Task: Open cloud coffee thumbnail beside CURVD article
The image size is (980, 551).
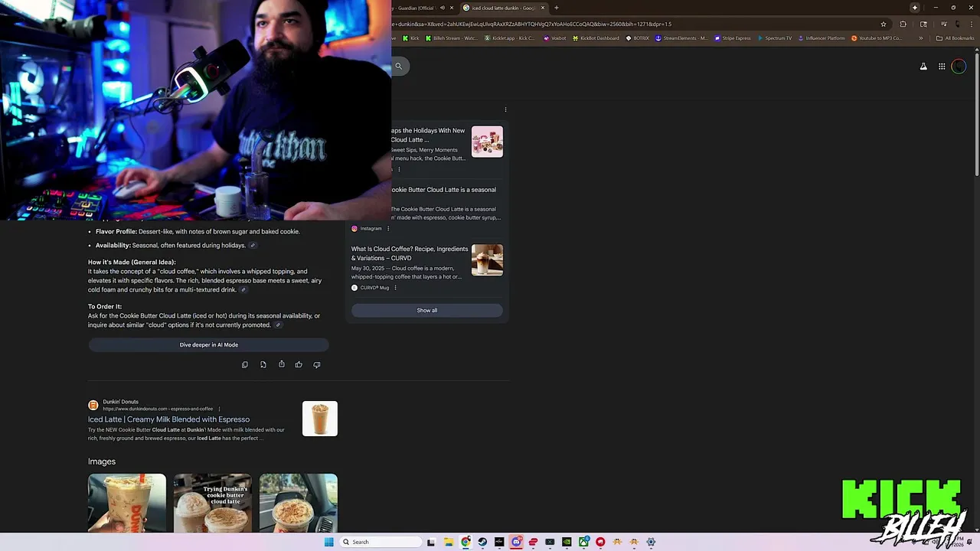Action: [487, 260]
